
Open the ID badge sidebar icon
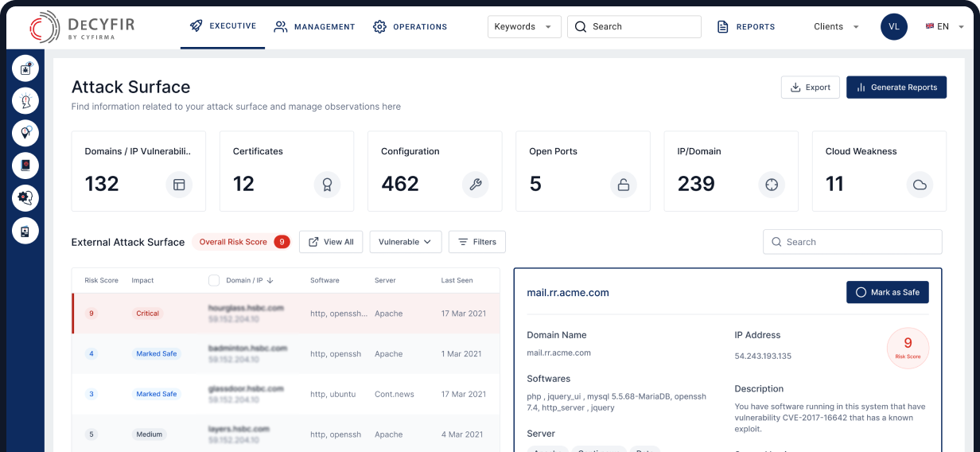coord(25,231)
